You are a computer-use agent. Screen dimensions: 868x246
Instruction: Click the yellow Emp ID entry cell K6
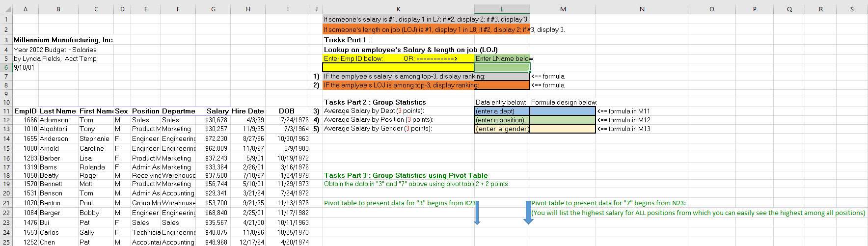[398, 67]
